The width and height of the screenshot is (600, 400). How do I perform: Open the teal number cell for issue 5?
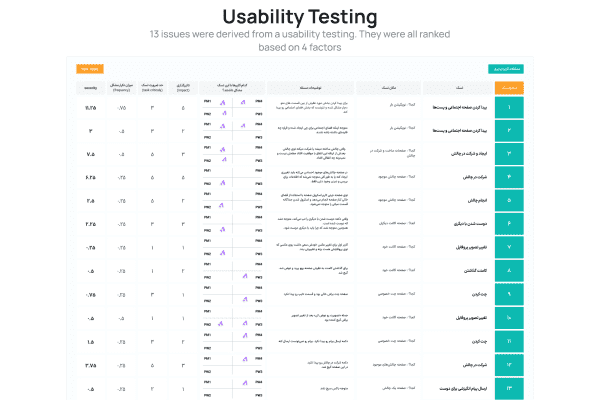coord(509,201)
